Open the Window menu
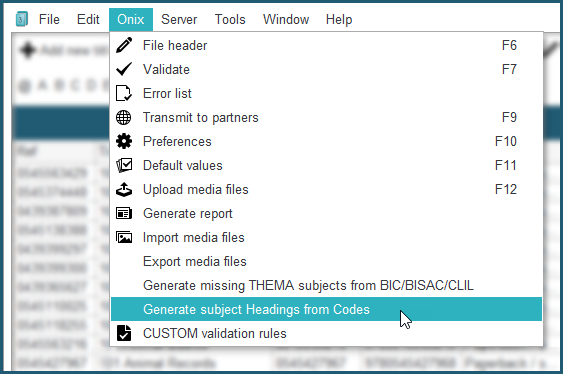The height and width of the screenshot is (374, 563). pyautogui.click(x=286, y=19)
